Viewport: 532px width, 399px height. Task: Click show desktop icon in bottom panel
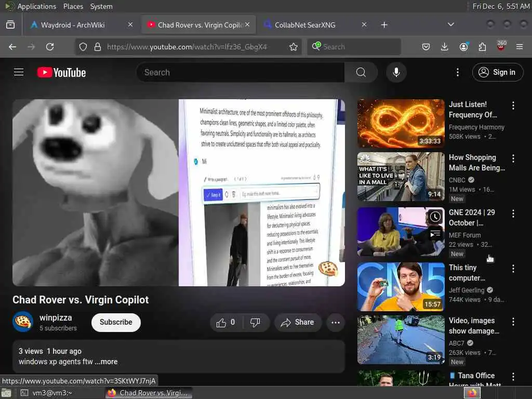click(x=6, y=393)
